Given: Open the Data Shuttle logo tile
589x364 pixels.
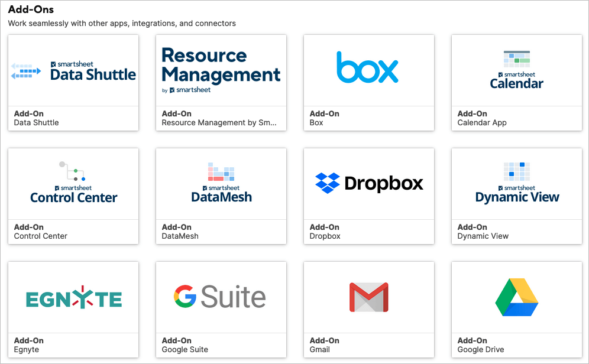Looking at the screenshot, I should click(73, 71).
